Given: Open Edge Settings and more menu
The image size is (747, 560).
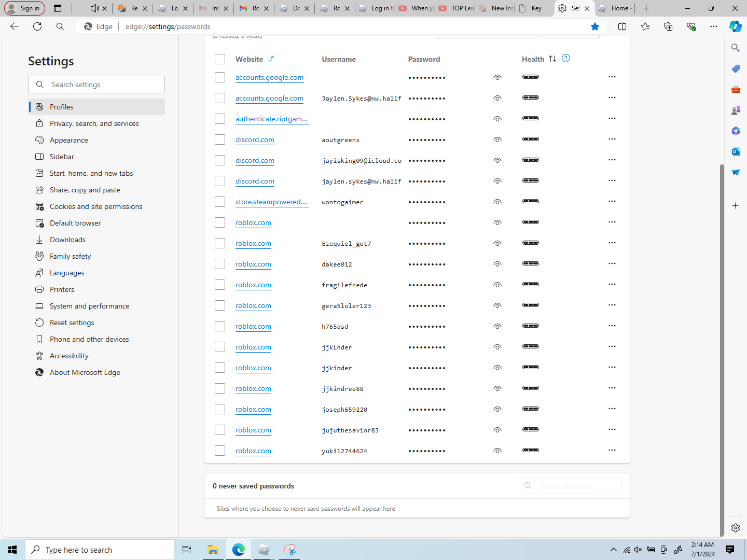Looking at the screenshot, I should (x=714, y=26).
